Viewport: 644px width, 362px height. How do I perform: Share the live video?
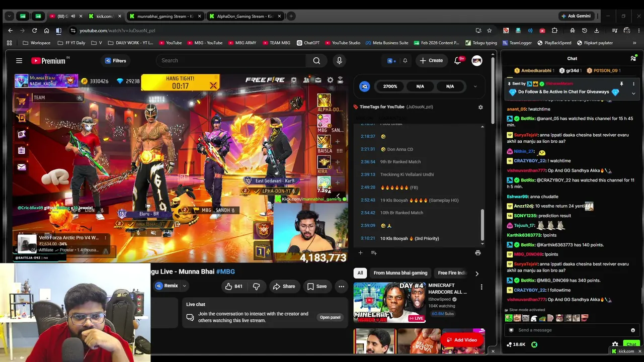284,286
